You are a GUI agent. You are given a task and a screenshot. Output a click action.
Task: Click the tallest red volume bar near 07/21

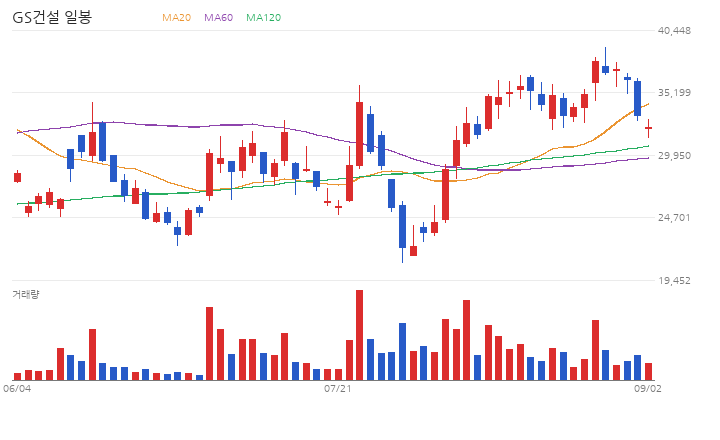tap(360, 335)
